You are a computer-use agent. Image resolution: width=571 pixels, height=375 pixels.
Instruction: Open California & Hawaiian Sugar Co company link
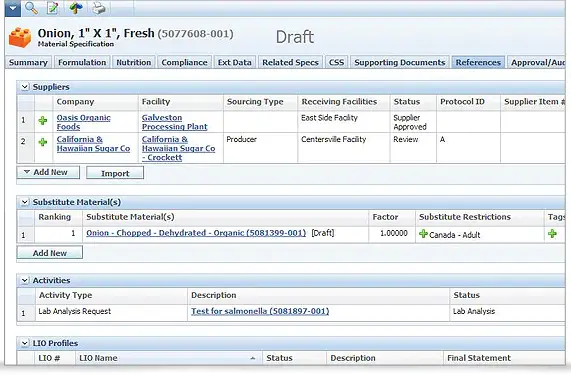pos(93,144)
